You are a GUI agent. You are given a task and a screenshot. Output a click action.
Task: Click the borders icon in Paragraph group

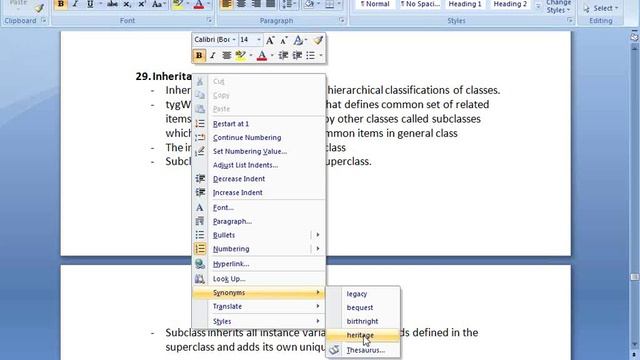pyautogui.click(x=329, y=4)
